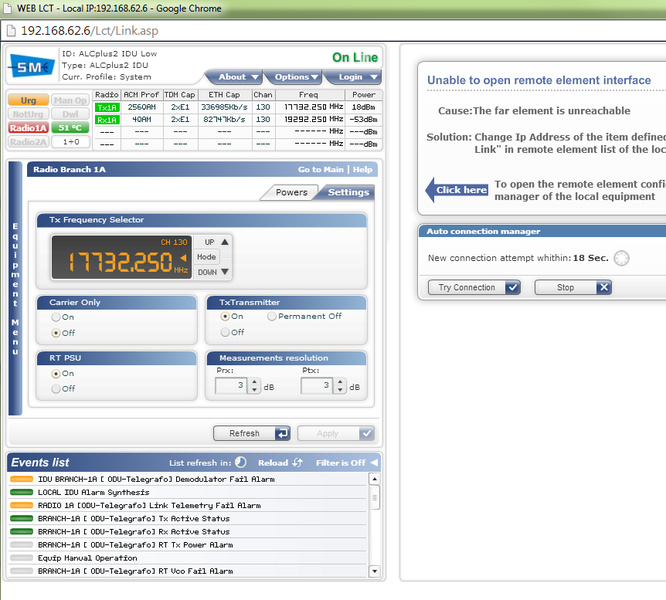Screen dimensions: 666x600
Task: Select Equip Manual Operation event row
Action: (x=187, y=558)
